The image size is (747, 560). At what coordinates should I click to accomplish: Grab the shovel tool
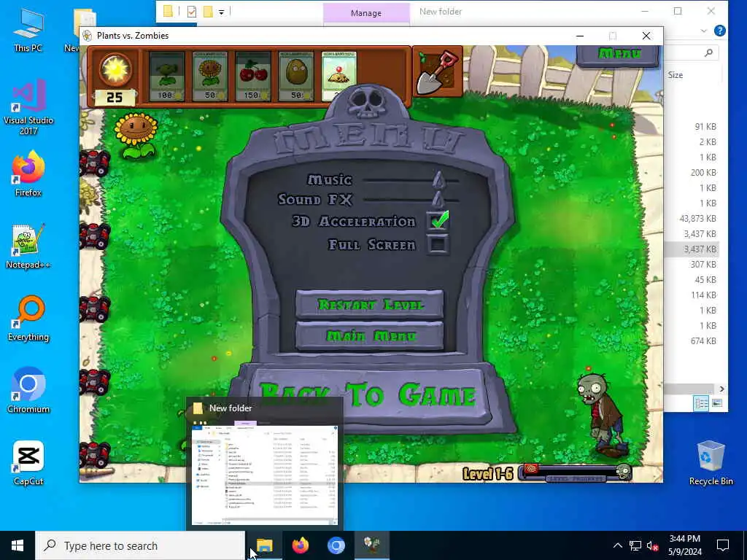(438, 72)
